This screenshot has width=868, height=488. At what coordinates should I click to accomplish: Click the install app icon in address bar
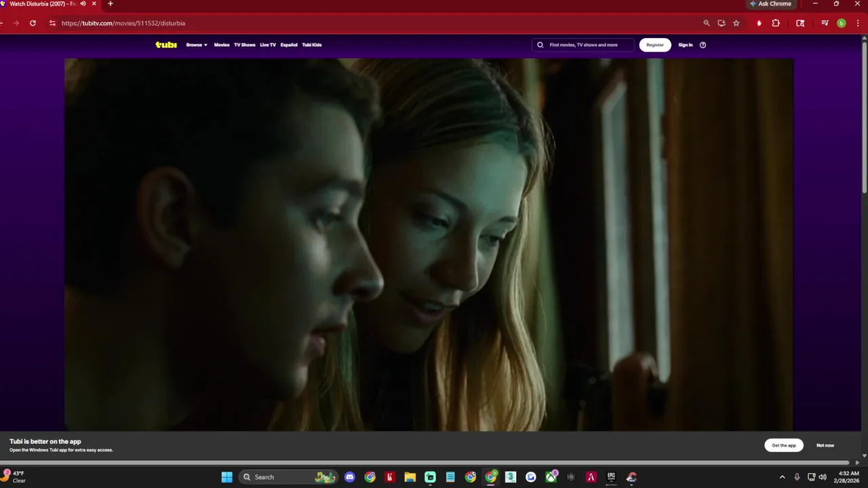point(722,23)
